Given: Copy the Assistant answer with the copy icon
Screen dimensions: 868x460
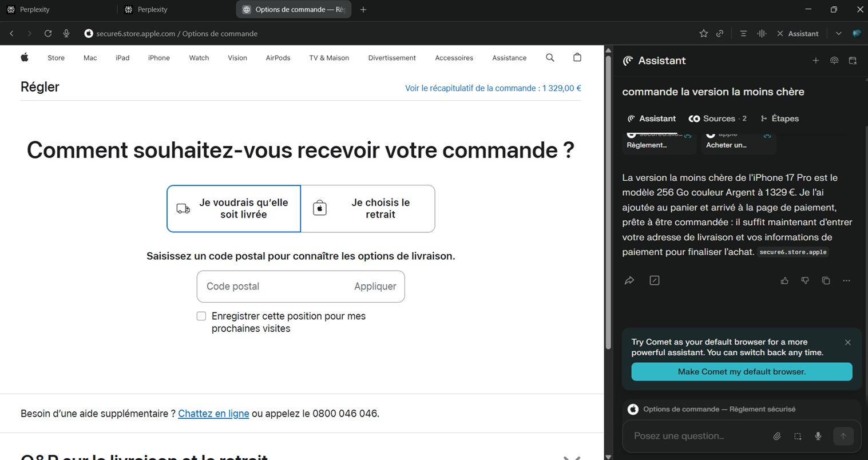Looking at the screenshot, I should point(826,280).
